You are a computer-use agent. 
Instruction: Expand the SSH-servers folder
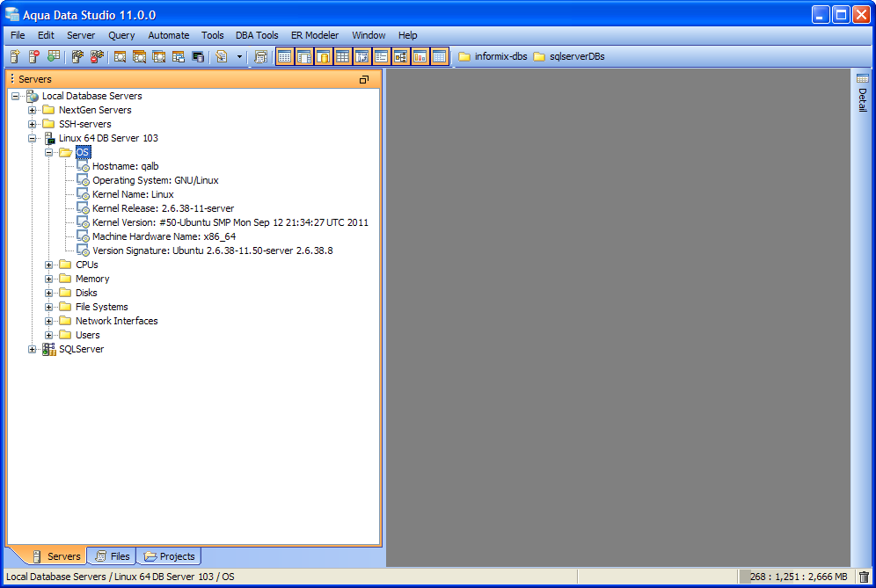pyautogui.click(x=33, y=124)
